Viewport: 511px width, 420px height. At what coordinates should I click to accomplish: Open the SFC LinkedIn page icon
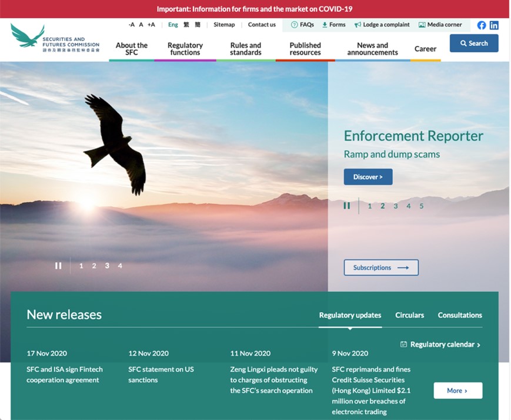tap(494, 25)
